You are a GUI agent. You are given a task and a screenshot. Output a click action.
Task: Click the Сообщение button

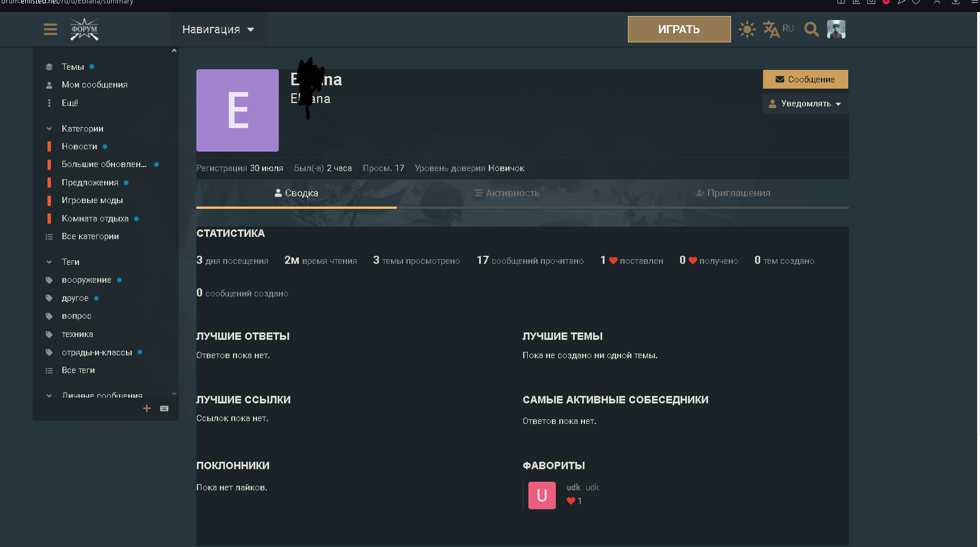pyautogui.click(x=805, y=80)
